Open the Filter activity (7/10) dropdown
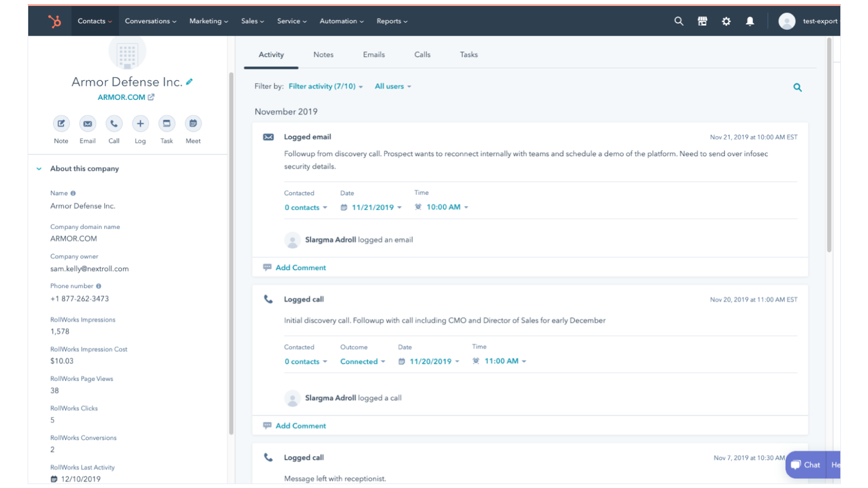868x488 pixels. (x=325, y=86)
